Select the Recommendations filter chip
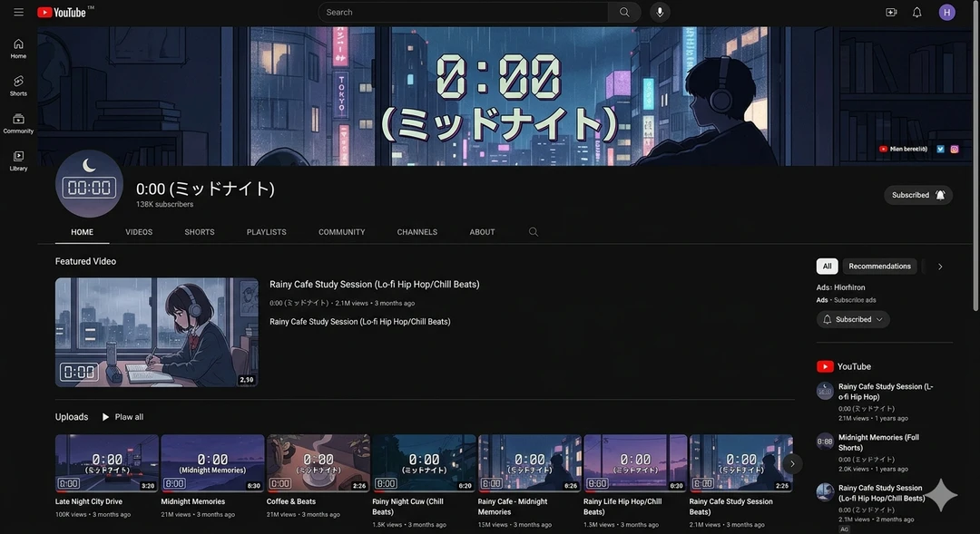Screen dimensions: 980x534 (x=879, y=267)
